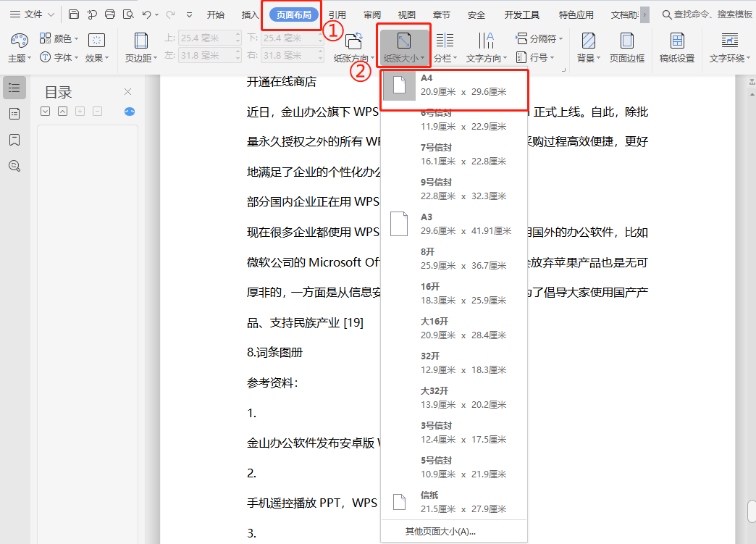This screenshot has width=756, height=544.
Task: Select A3 paper size
Action: pyautogui.click(x=454, y=224)
